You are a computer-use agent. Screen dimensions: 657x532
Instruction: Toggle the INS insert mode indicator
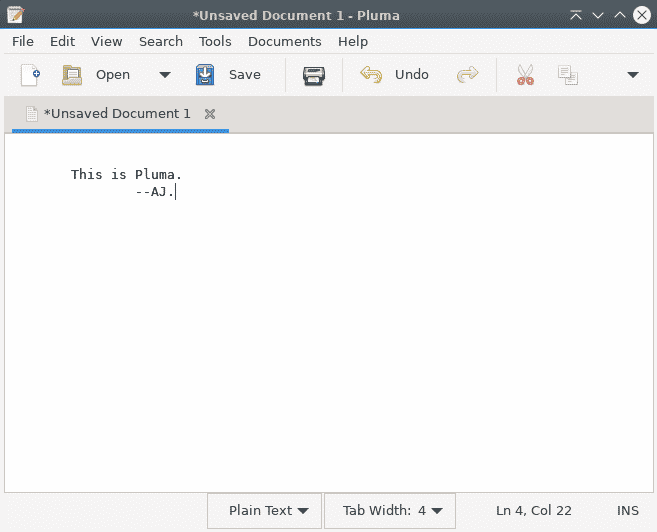pos(627,511)
